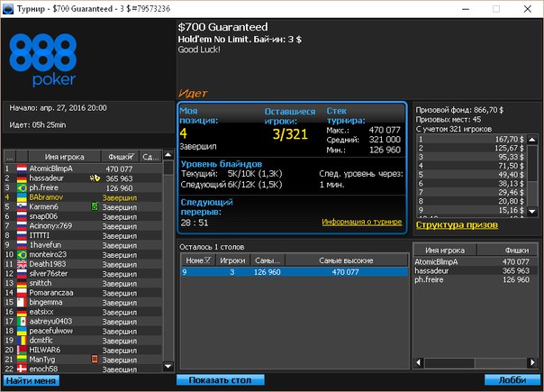
Task: Click the flag next to Karmen6
Action: pos(22,207)
